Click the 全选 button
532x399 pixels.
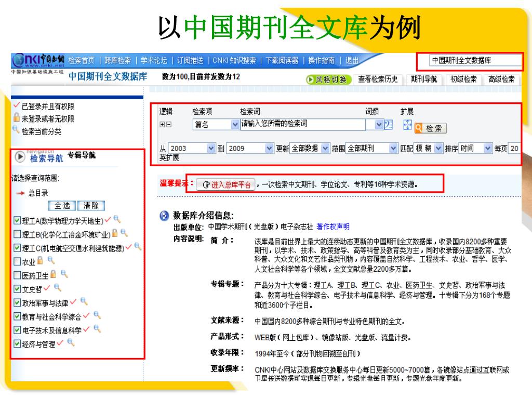coord(62,206)
